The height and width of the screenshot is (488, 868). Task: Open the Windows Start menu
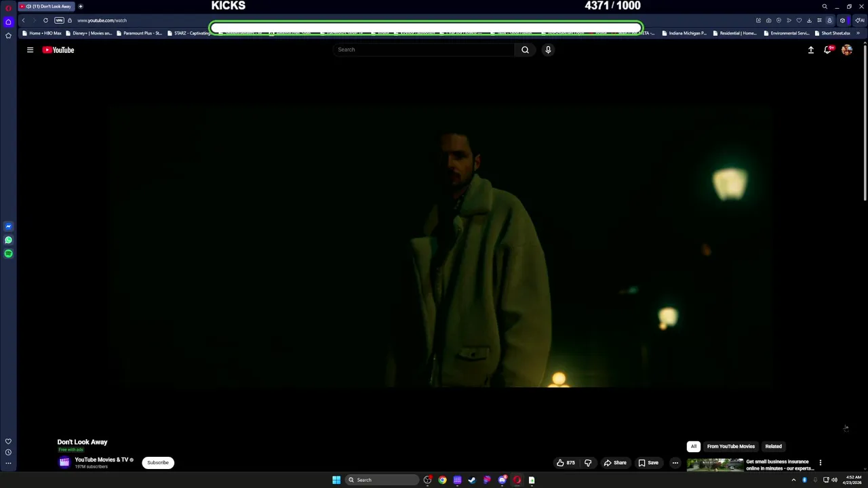point(336,480)
